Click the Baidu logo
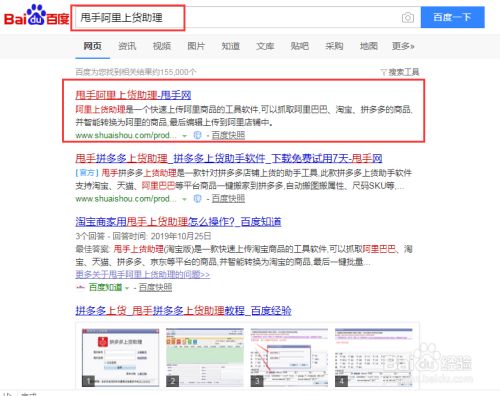 point(36,15)
